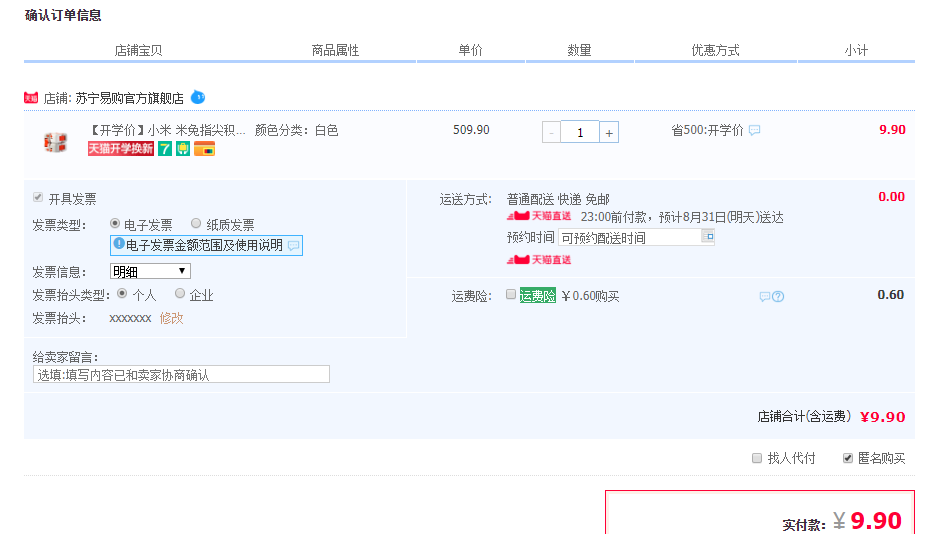The image size is (929, 534).
Task: Click the 天猫直送 logo beside 23:00前付款
Action: point(539,216)
